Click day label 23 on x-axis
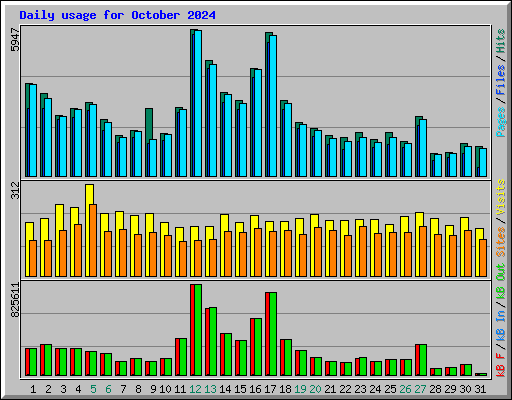Screen dimensions: 512x400 (x=360, y=389)
